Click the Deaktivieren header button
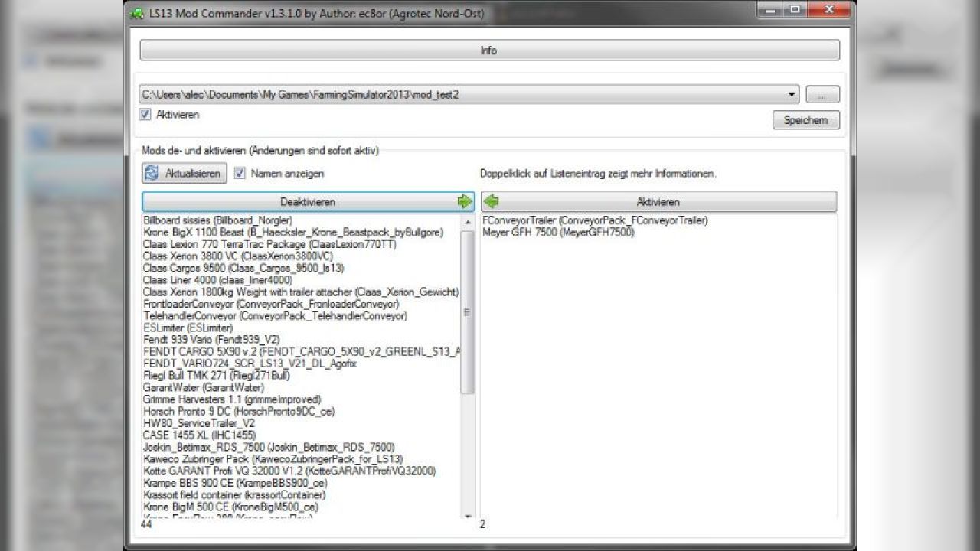980x551 pixels. (x=308, y=202)
